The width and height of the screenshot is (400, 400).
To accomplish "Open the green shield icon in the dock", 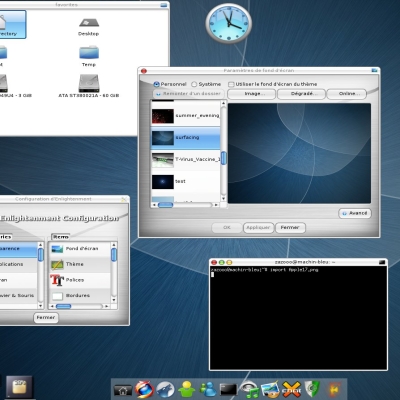I will (x=313, y=389).
